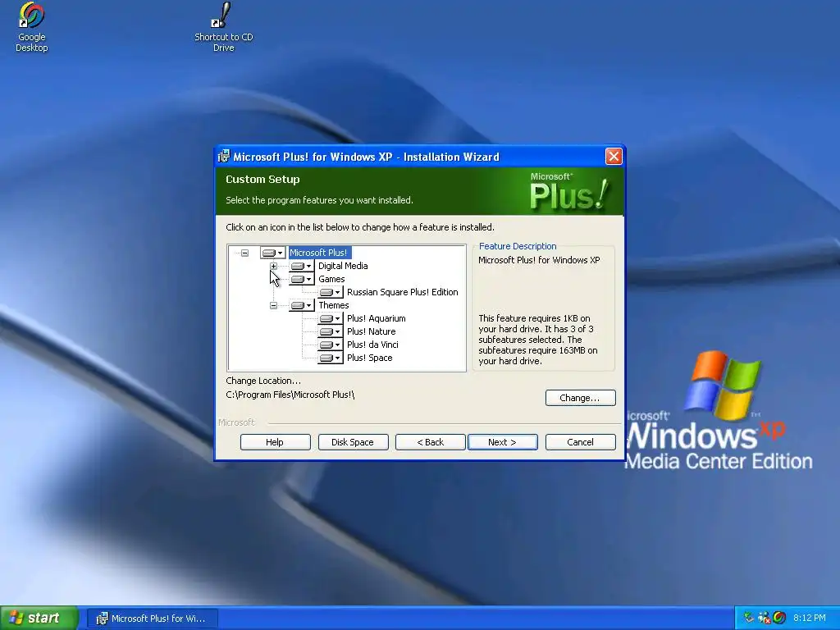The height and width of the screenshot is (630, 840).
Task: Select Microsoft Plus! tree label
Action: (319, 253)
